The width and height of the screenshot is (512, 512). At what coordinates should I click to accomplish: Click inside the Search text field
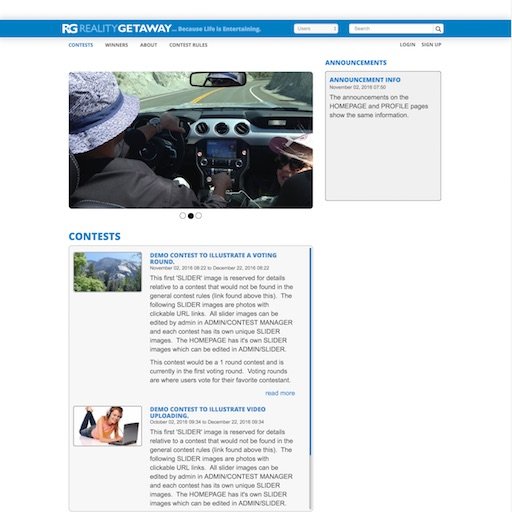click(392, 29)
